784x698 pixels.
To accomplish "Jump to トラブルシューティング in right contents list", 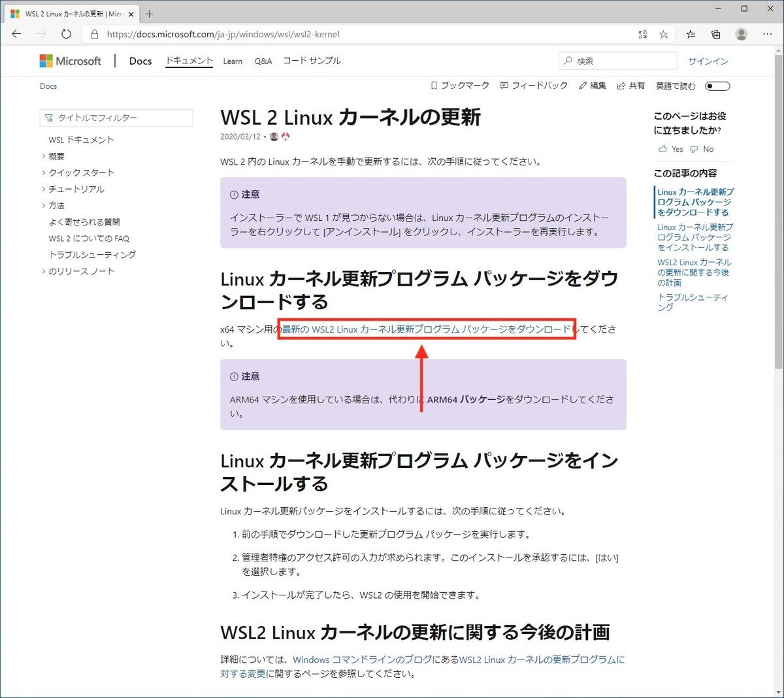I will pyautogui.click(x=693, y=302).
